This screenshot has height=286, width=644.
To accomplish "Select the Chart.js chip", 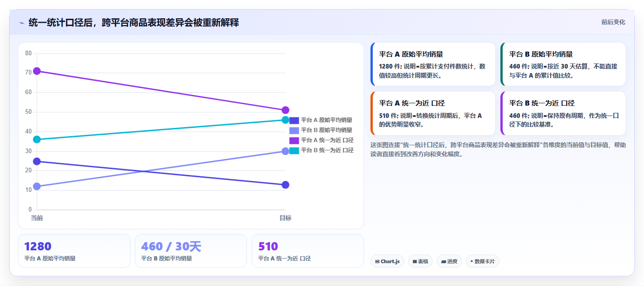I will pyautogui.click(x=387, y=261).
